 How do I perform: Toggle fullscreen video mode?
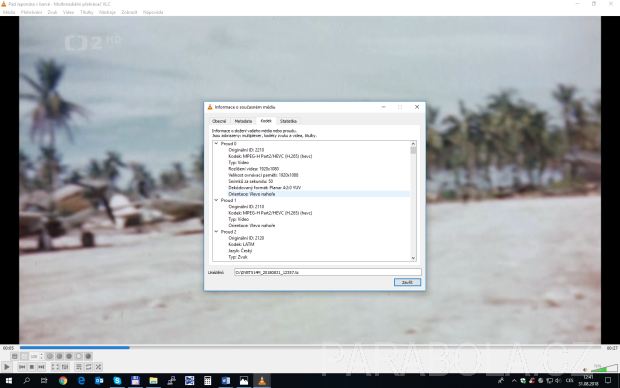(x=55, y=367)
